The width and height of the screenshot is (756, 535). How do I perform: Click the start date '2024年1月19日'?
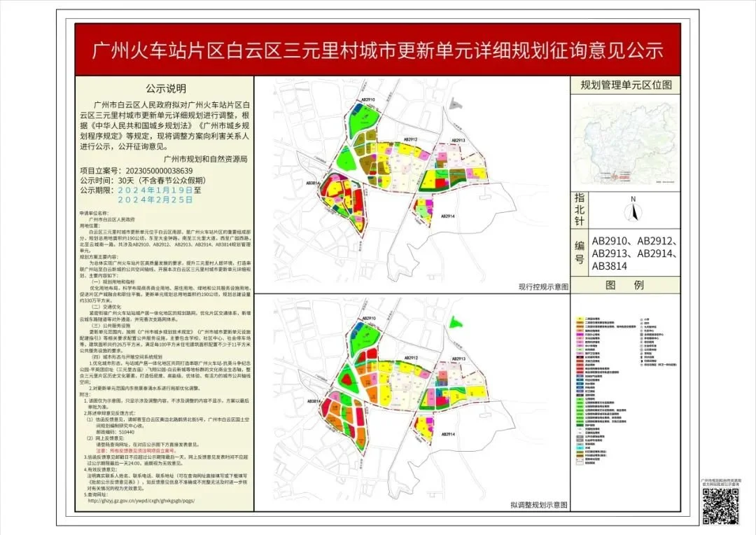155,190
